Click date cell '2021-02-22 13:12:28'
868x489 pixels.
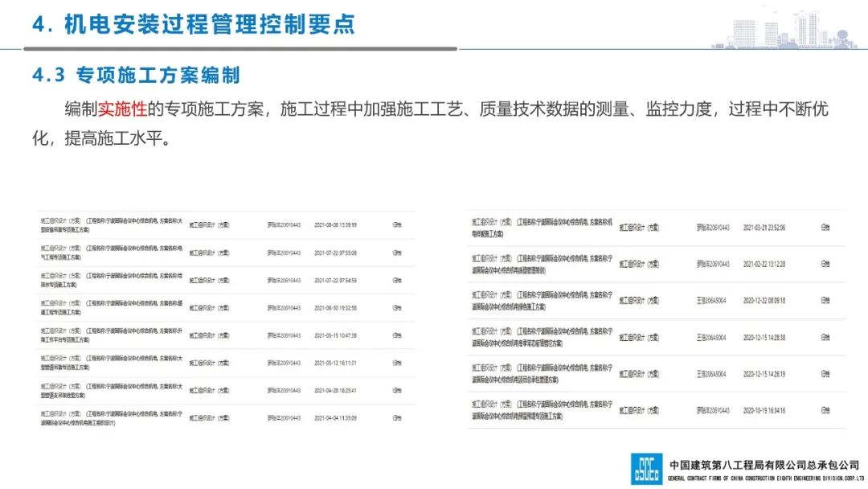764,264
